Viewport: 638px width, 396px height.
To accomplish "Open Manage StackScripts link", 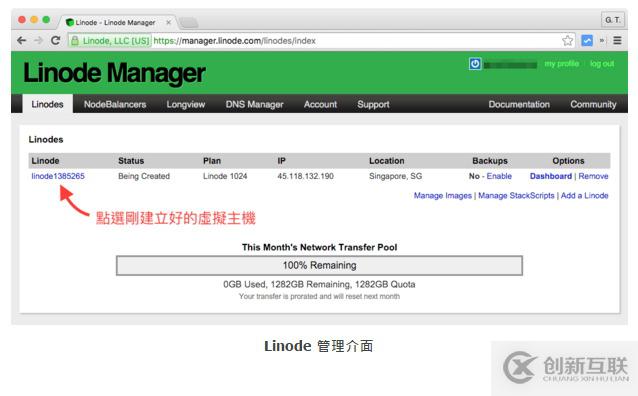I will click(x=516, y=195).
